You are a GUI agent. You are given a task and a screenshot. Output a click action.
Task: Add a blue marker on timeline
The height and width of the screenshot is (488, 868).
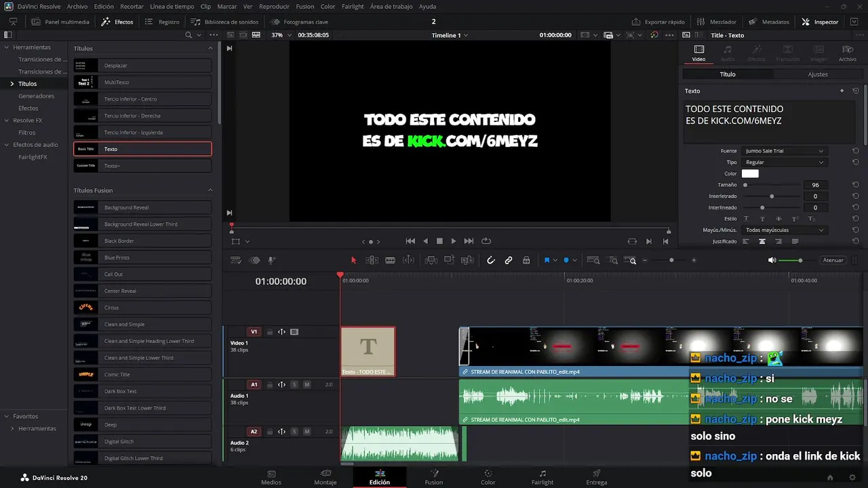566,260
